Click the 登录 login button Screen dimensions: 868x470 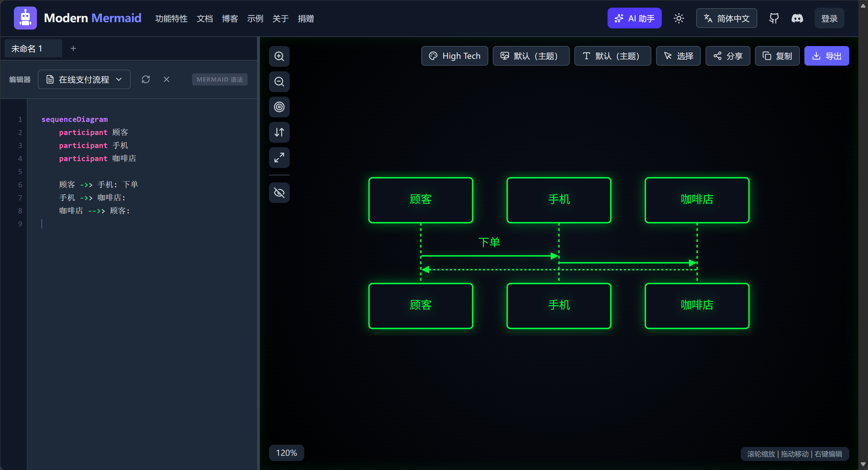pyautogui.click(x=829, y=18)
